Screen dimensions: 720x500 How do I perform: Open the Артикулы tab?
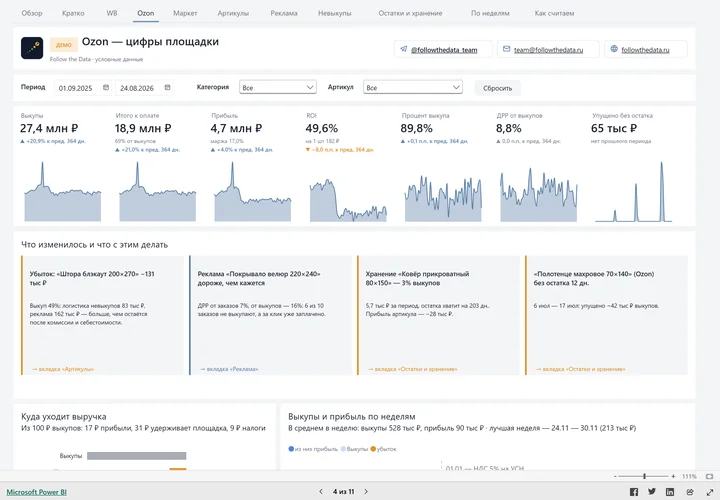point(233,13)
